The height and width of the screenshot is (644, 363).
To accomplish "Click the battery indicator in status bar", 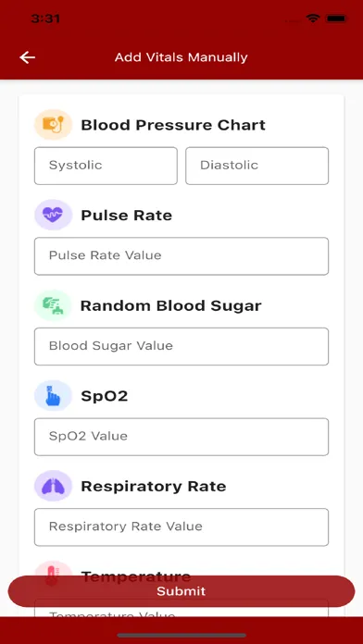I will click(335, 19).
